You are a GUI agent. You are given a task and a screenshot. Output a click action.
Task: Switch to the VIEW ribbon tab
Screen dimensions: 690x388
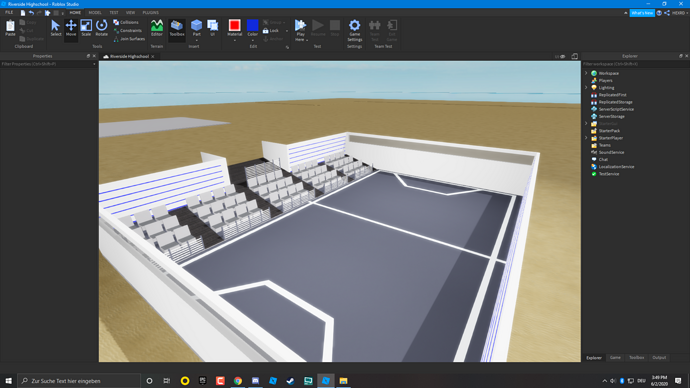pos(130,13)
